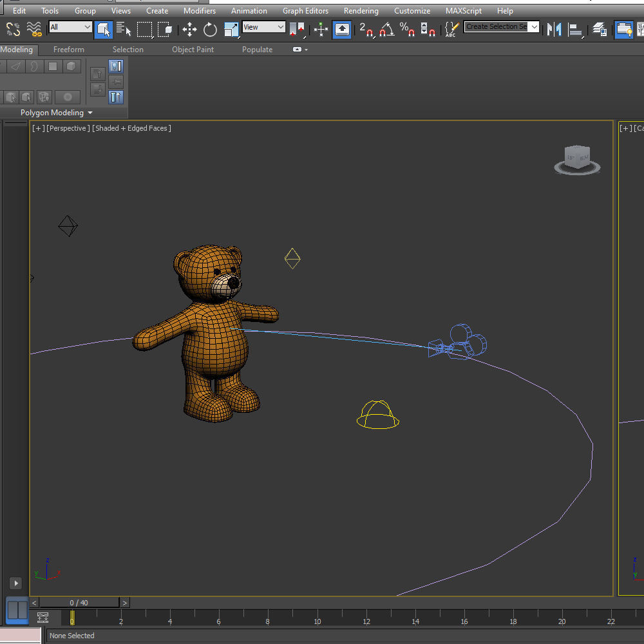Open the Help menu

click(x=505, y=11)
